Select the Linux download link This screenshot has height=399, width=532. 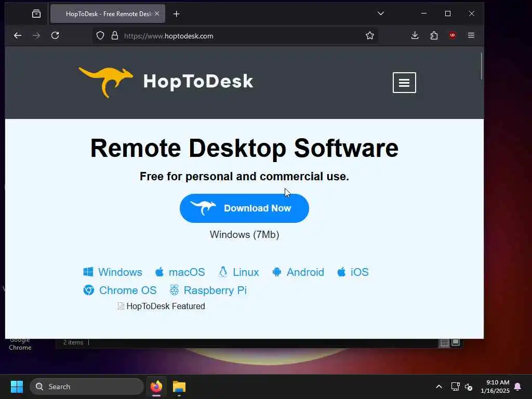[x=239, y=272]
